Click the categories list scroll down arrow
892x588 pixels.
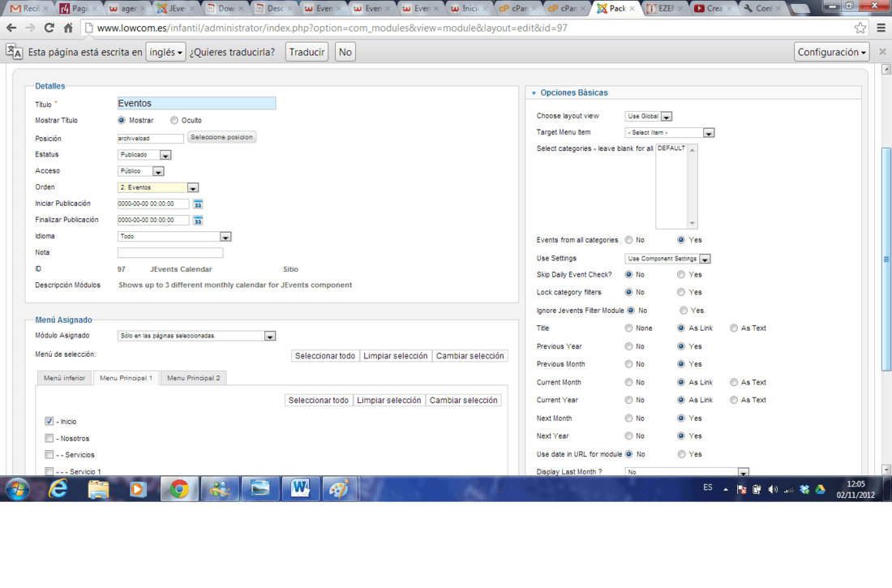[x=693, y=223]
